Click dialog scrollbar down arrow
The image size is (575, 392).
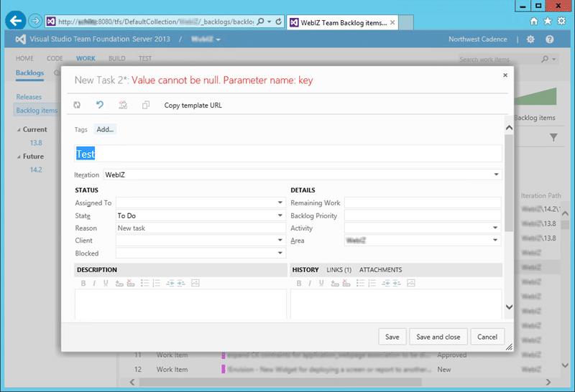(509, 307)
